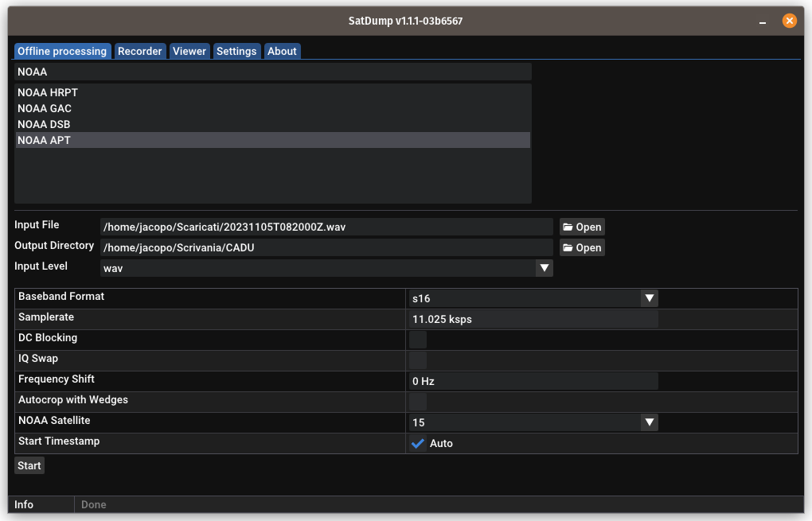The height and width of the screenshot is (521, 812).
Task: Open file browser for Input File
Action: coord(582,227)
